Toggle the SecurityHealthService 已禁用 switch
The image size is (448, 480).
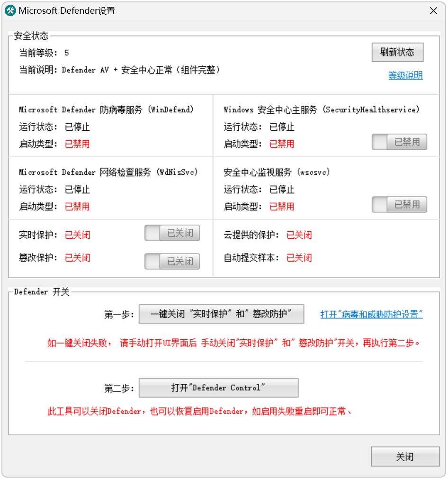click(399, 142)
